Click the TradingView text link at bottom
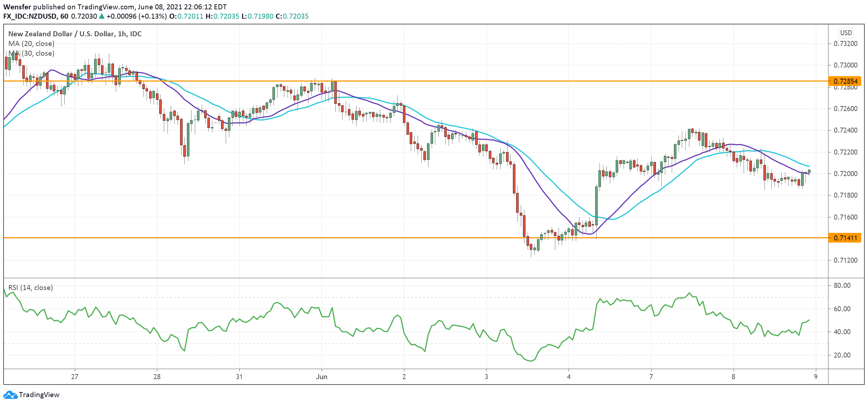Image resolution: width=868 pixels, height=405 pixels. (39, 395)
